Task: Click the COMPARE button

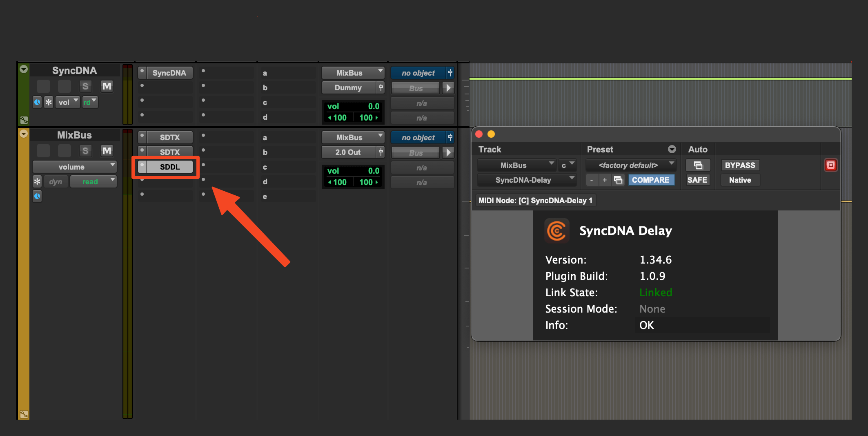Action: pos(650,180)
